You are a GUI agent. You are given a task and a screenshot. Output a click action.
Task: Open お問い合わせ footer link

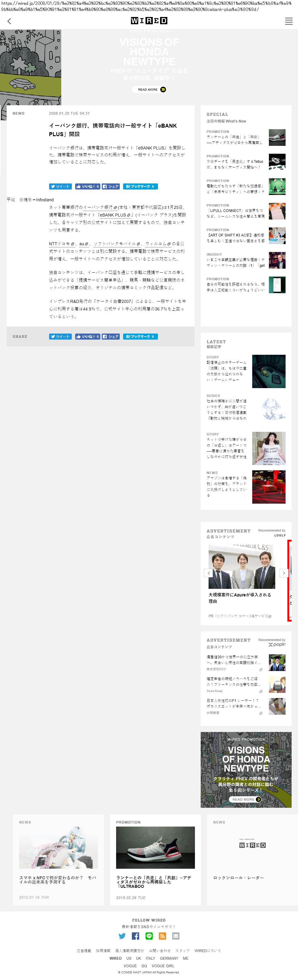[160, 950]
